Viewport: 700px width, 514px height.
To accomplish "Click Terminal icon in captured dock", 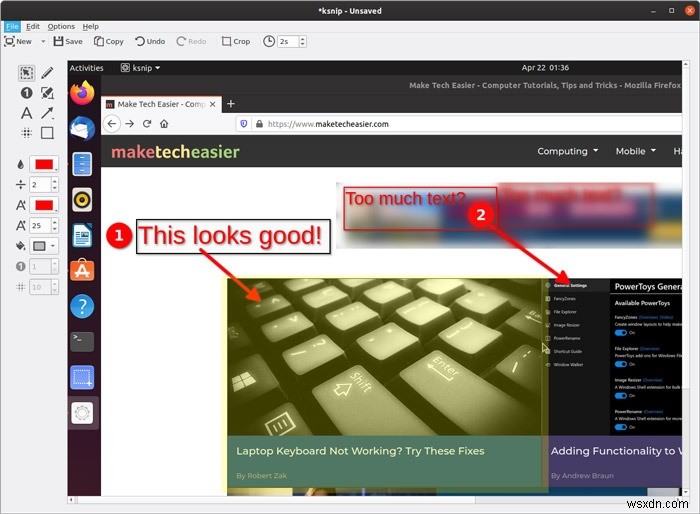I will coord(82,342).
